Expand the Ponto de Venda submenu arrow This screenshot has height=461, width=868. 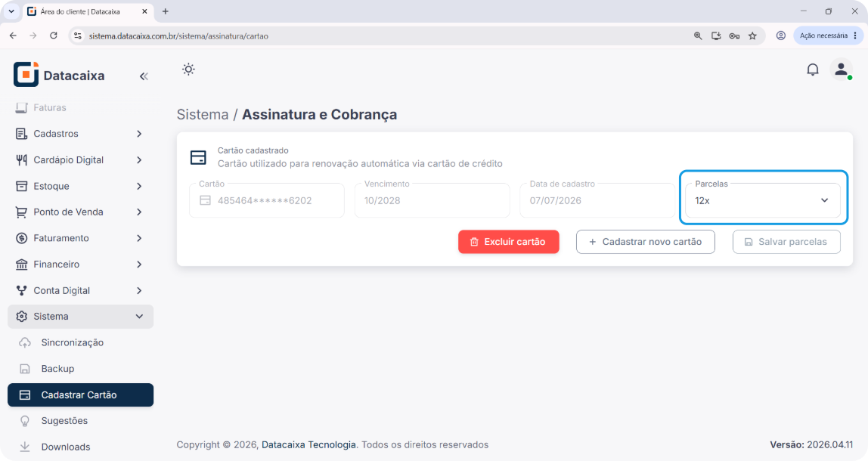coord(139,212)
